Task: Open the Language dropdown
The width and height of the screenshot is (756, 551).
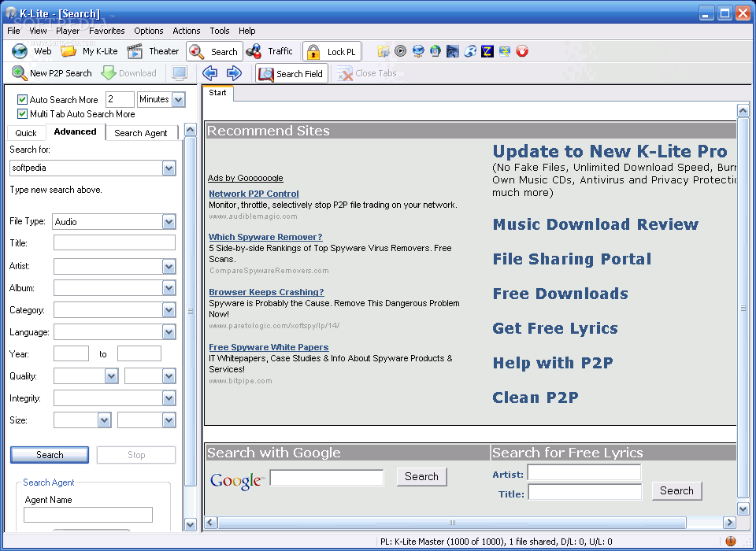Action: click(169, 332)
